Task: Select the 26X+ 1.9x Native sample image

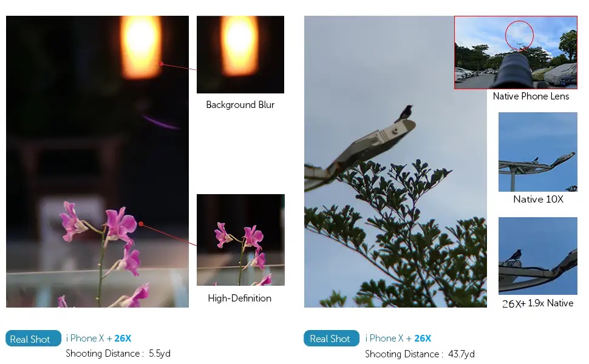Action: pyautogui.click(x=537, y=256)
